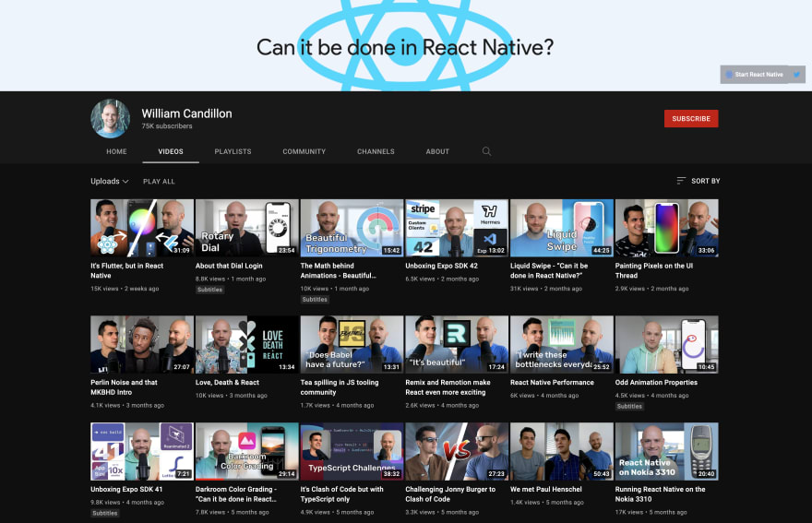Open the 'bottlenecks everyday' thumbnail
Image resolution: width=812 pixels, height=523 pixels.
point(561,344)
